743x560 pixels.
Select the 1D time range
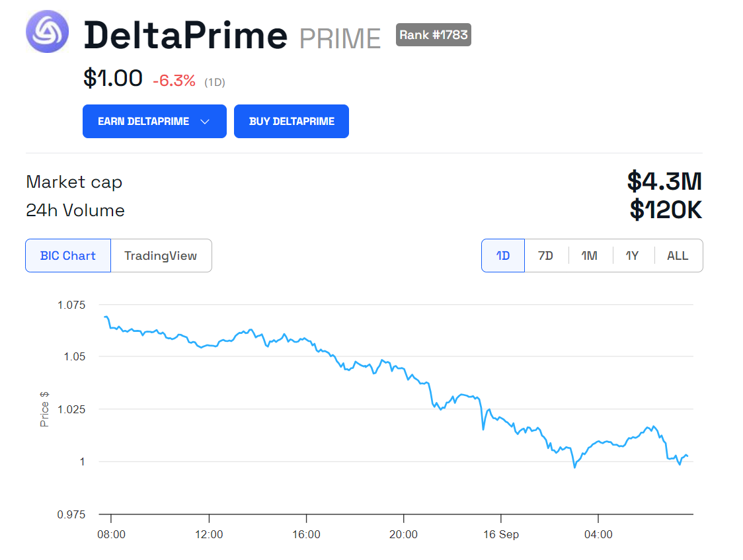(x=503, y=256)
